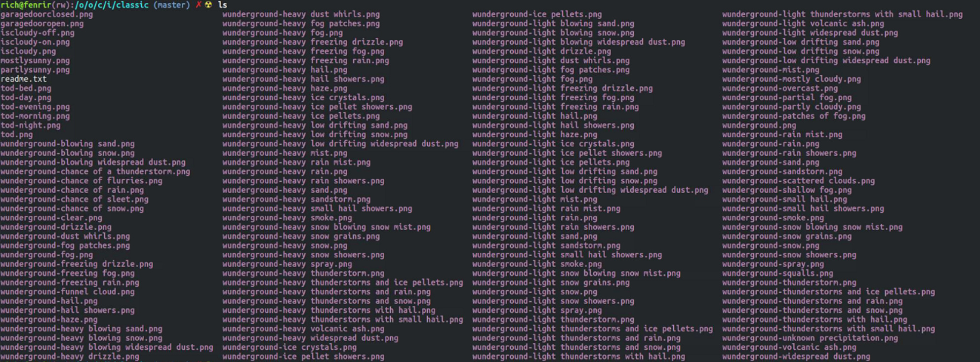
Task: Click wunderground-unknown precipitation.png file name
Action: coord(810,338)
